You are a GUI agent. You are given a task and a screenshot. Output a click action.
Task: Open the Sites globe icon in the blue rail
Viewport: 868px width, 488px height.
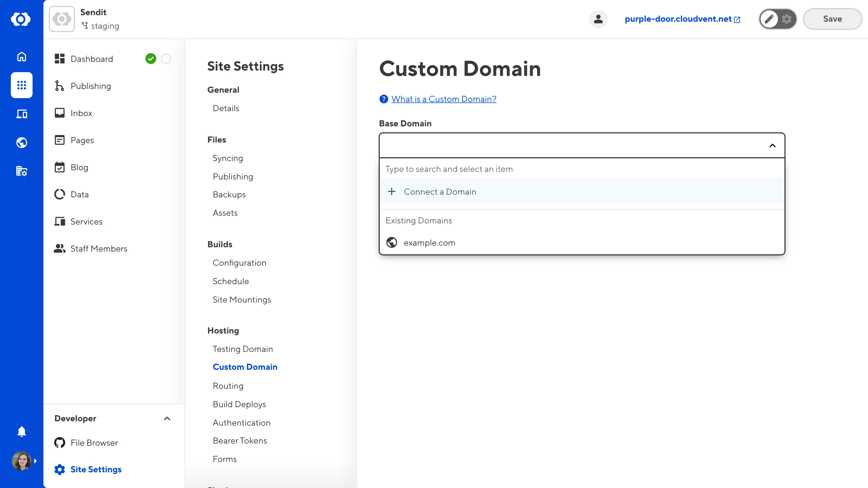(x=21, y=142)
